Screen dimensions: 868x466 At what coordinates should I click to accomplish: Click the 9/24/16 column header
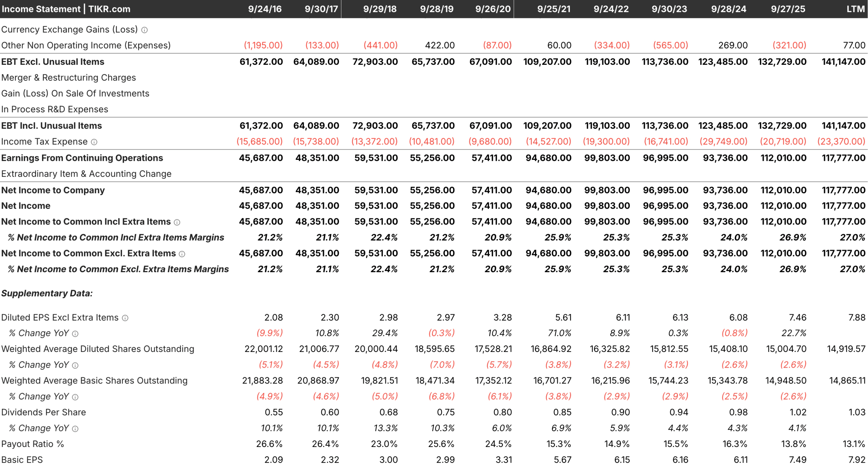[265, 9]
